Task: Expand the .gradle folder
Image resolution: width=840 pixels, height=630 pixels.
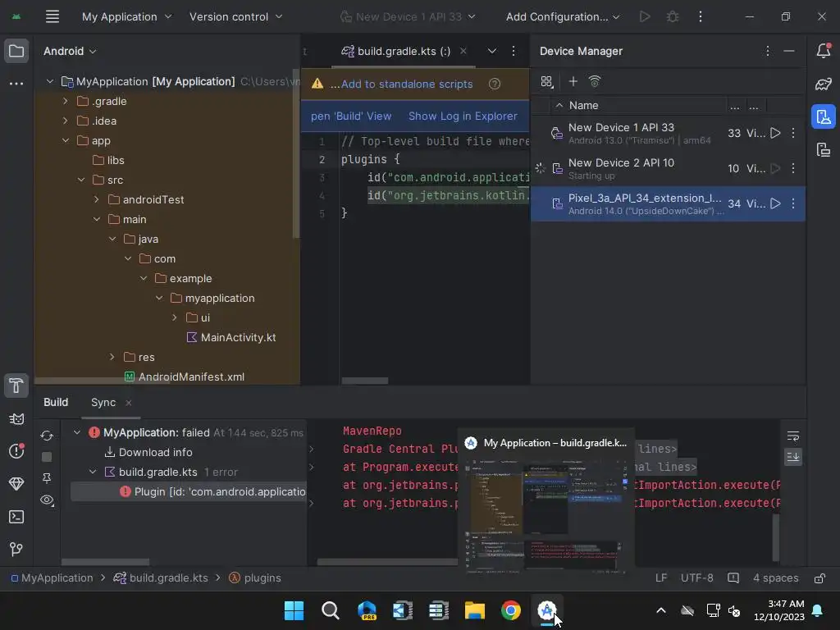Action: pos(66,101)
